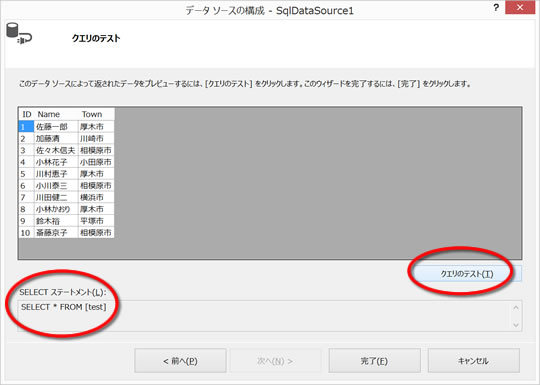Click the < 前へ(P) button
This screenshot has height=385, width=540.
pyautogui.click(x=180, y=361)
